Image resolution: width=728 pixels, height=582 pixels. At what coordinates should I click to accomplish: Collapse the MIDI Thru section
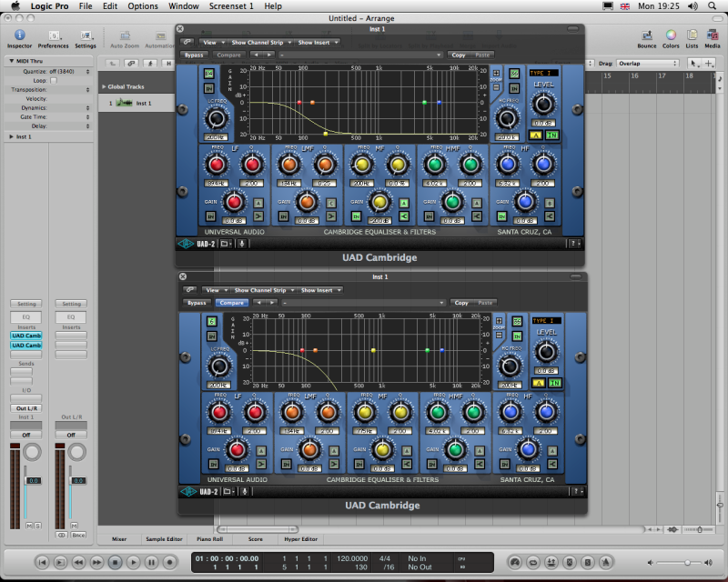coord(11,61)
